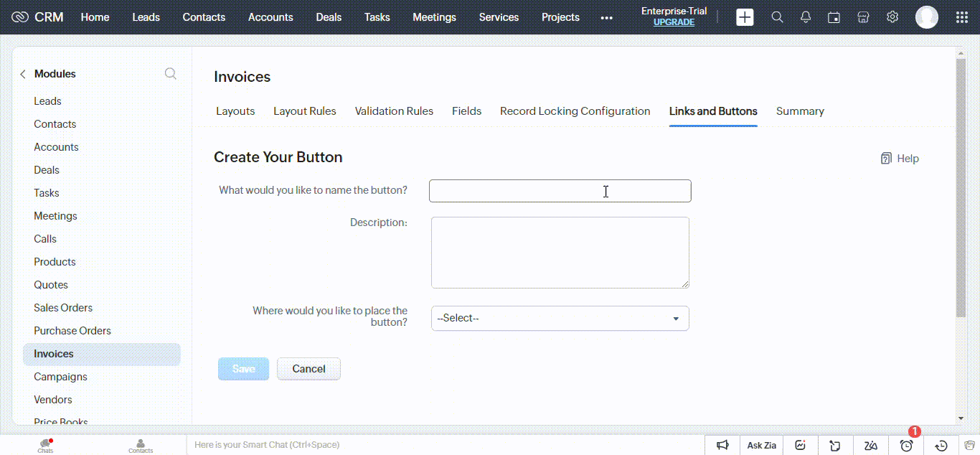Open the calendar icon in the top bar

834,17
